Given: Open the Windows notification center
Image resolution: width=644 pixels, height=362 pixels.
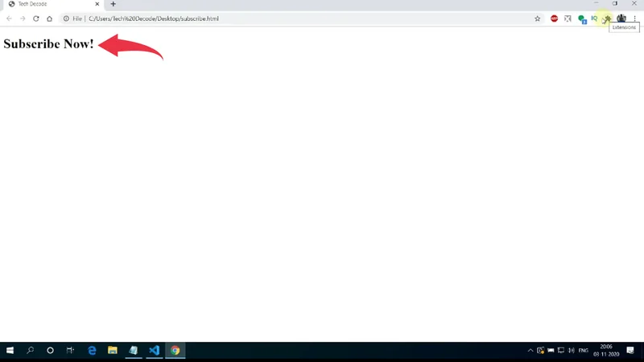Looking at the screenshot, I should pos(630,351).
